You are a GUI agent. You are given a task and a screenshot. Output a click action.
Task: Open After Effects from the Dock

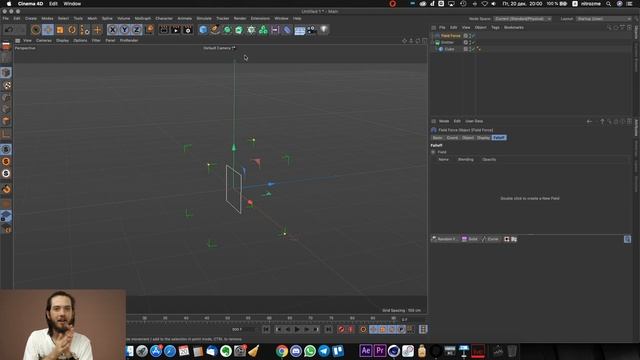(366, 351)
